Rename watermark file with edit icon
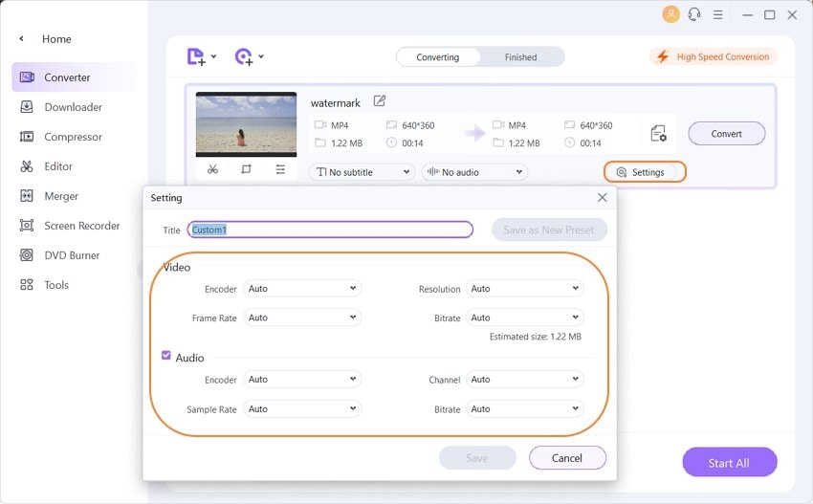813x504 pixels. (x=380, y=101)
